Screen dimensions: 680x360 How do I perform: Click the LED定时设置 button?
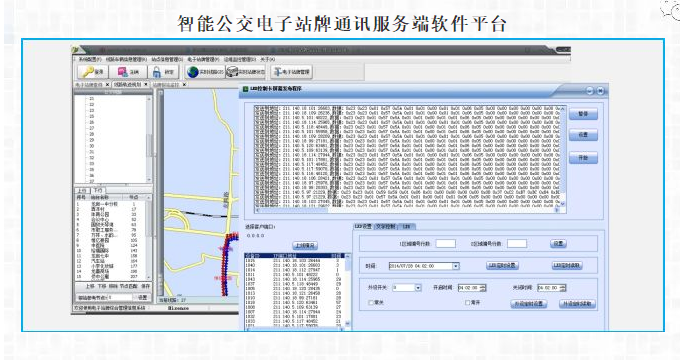tap(502, 265)
